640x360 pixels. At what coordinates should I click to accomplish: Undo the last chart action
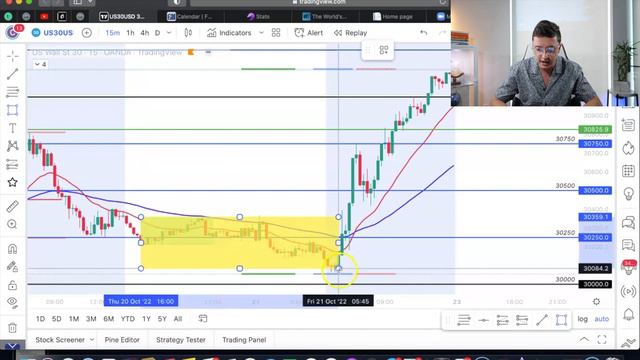point(424,33)
